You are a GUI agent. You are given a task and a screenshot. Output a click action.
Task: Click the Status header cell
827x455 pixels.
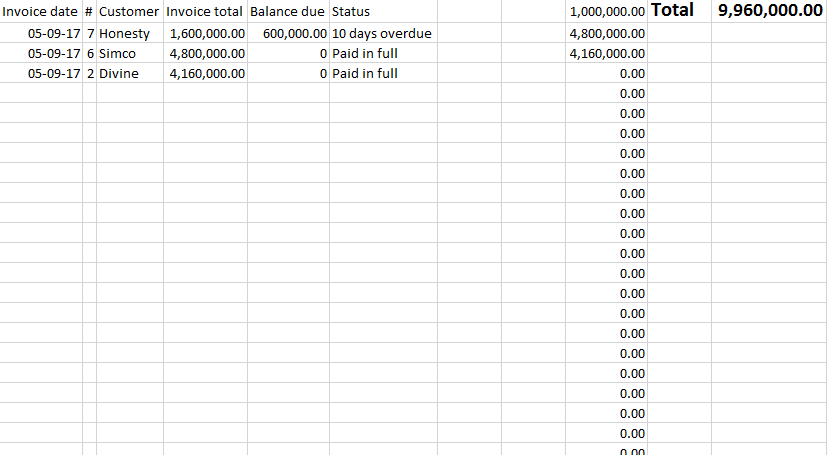(383, 12)
